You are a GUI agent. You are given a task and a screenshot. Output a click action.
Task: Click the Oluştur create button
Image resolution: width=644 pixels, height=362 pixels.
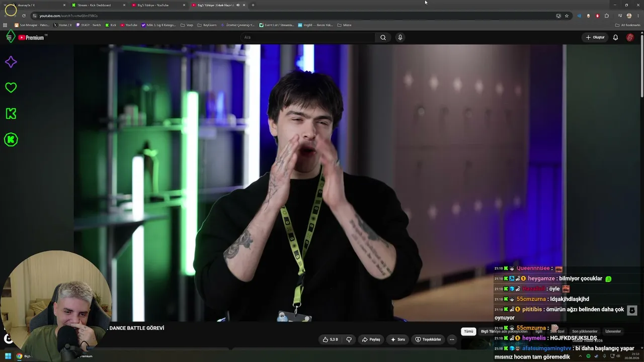point(595,37)
